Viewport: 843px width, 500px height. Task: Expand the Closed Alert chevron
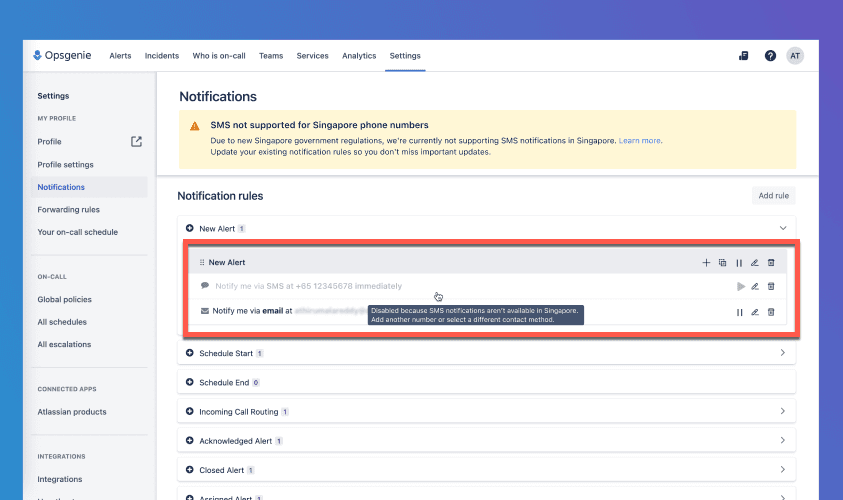pyautogui.click(x=783, y=469)
